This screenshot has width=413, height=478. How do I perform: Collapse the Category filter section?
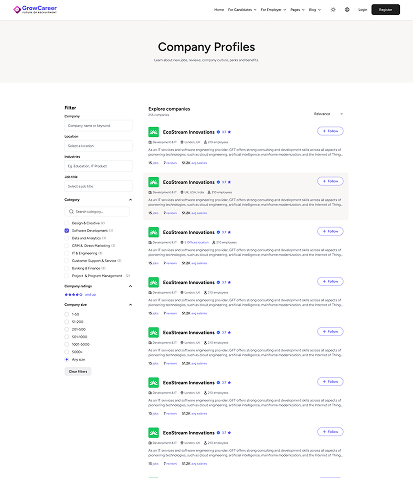click(x=130, y=200)
